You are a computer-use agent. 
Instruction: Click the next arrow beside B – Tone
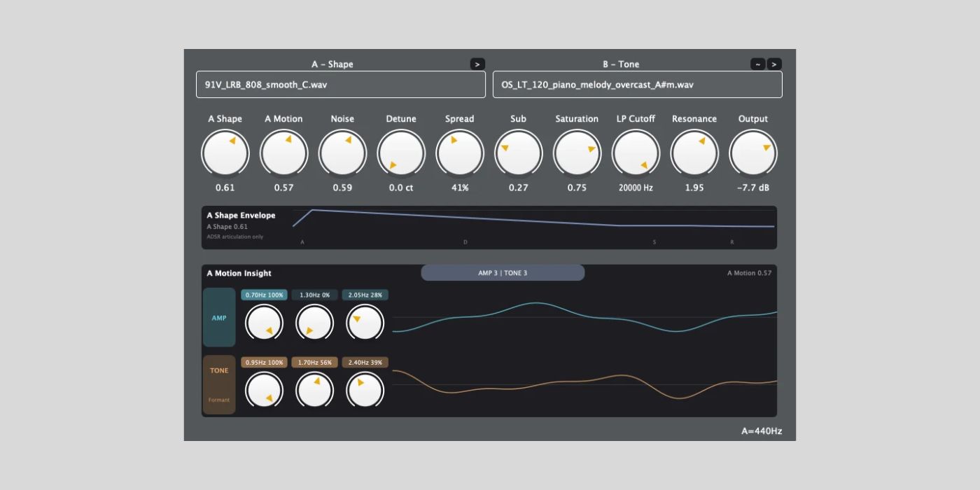click(774, 64)
